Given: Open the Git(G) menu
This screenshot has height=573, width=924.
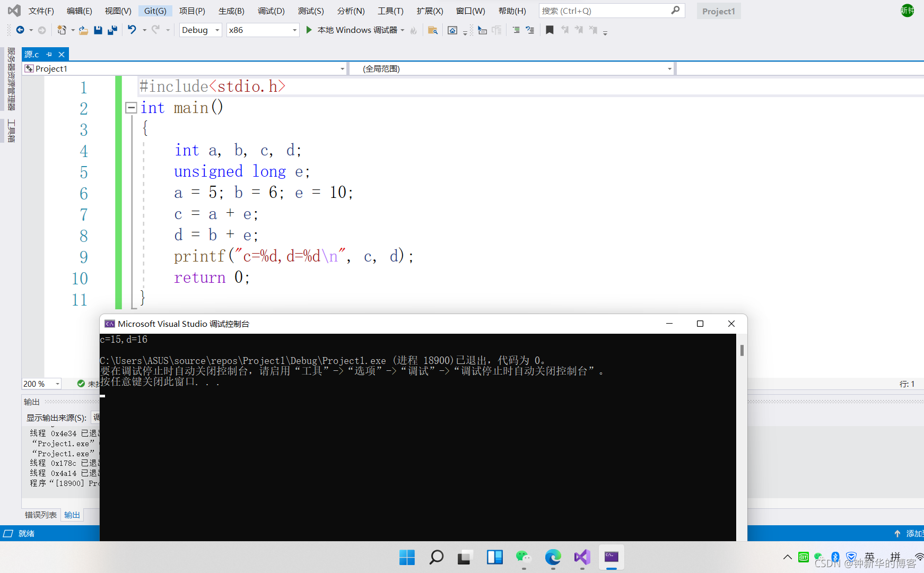Looking at the screenshot, I should tap(155, 11).
